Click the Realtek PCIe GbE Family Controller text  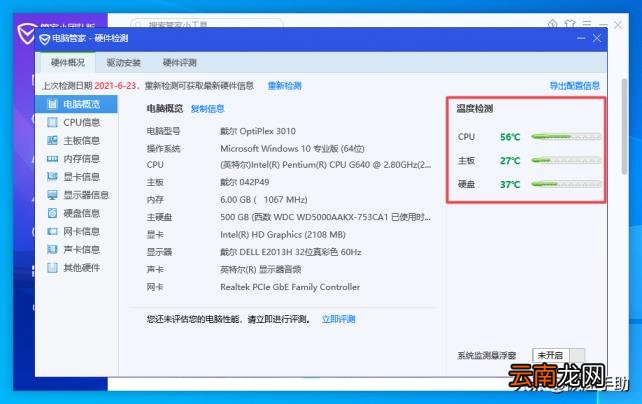tap(290, 287)
